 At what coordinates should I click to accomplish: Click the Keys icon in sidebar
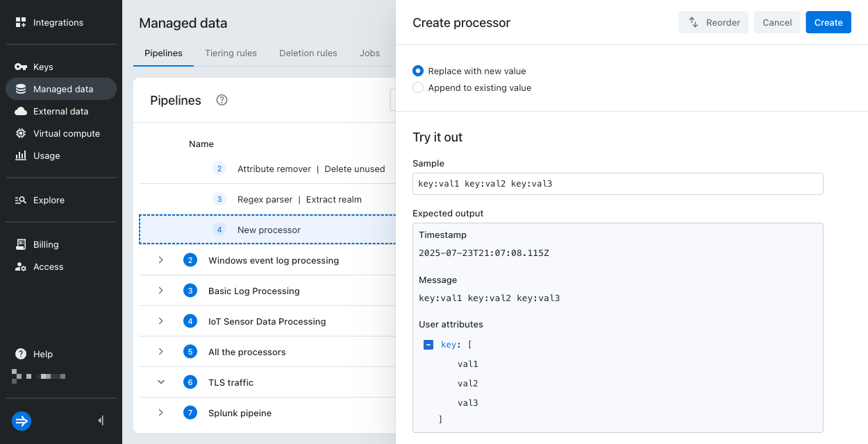(x=21, y=67)
